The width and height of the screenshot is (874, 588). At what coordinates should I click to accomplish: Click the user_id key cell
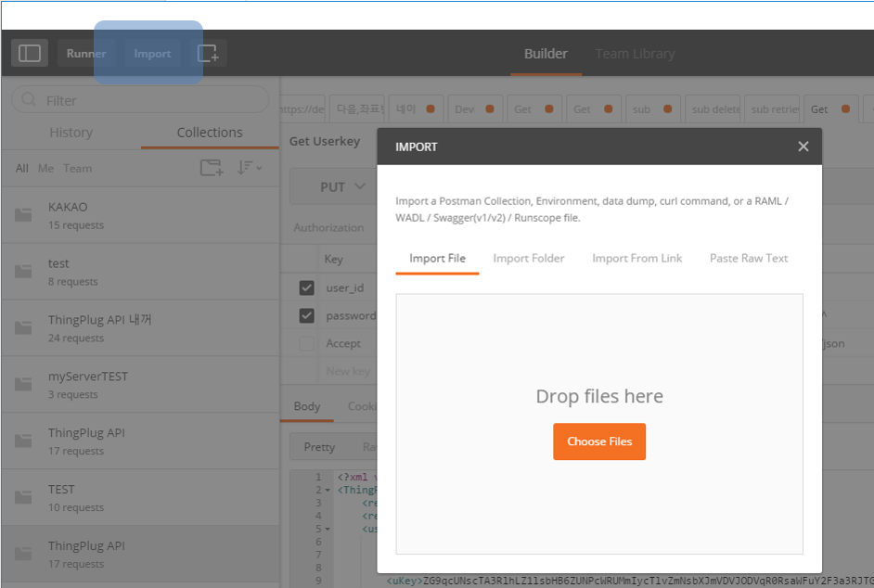(x=345, y=288)
